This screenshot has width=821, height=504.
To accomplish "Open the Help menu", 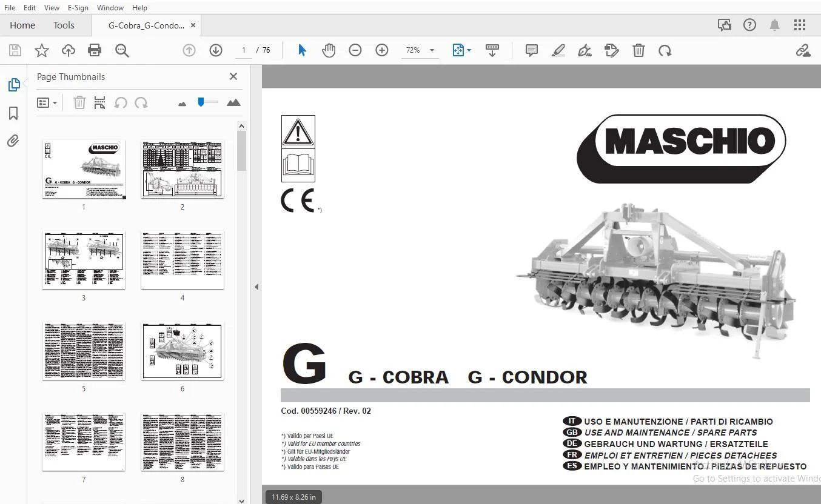I will [x=139, y=8].
